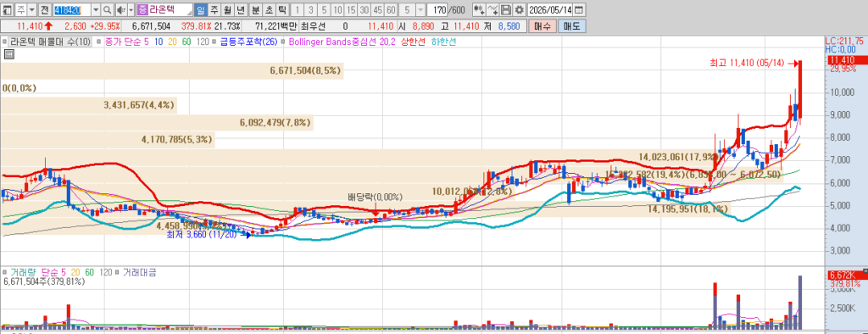The image size is (868, 334).
Task: Select the 년 yearly period tab
Action: (240, 10)
